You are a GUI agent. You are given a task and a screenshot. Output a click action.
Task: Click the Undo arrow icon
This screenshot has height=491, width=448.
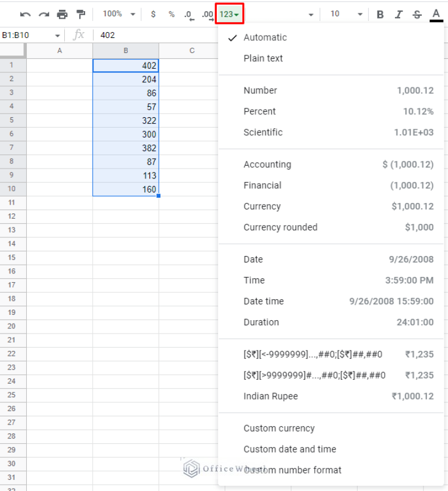[x=25, y=14]
